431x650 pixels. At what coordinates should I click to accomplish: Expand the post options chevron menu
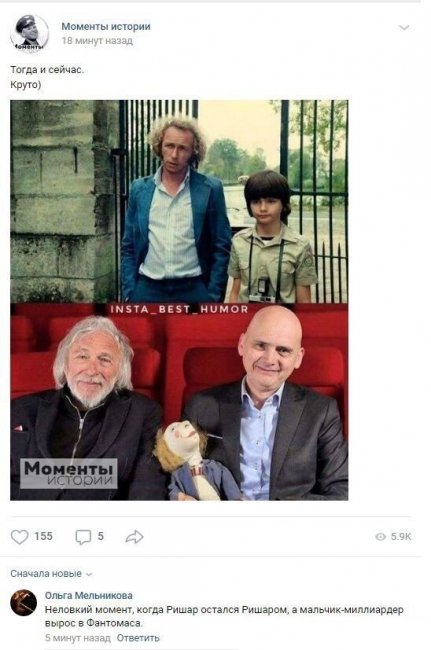click(x=404, y=28)
